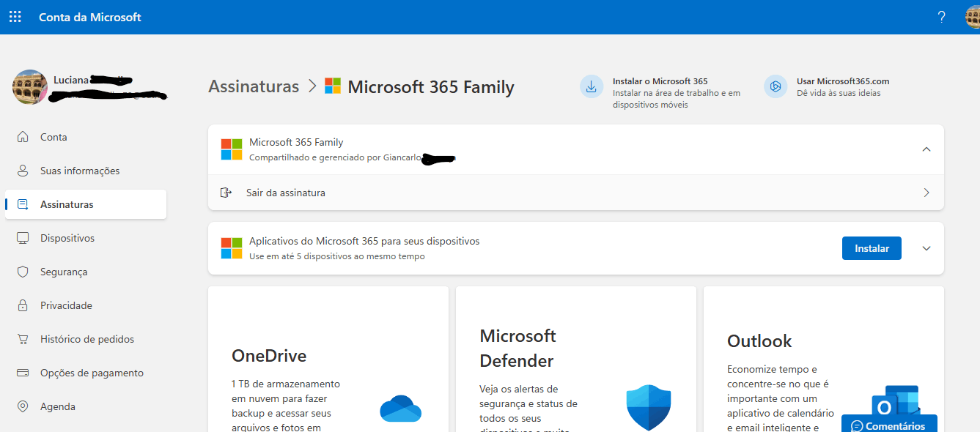Image resolution: width=980 pixels, height=432 pixels.
Task: Click Luciana's profile picture in sidebar
Action: [x=30, y=87]
